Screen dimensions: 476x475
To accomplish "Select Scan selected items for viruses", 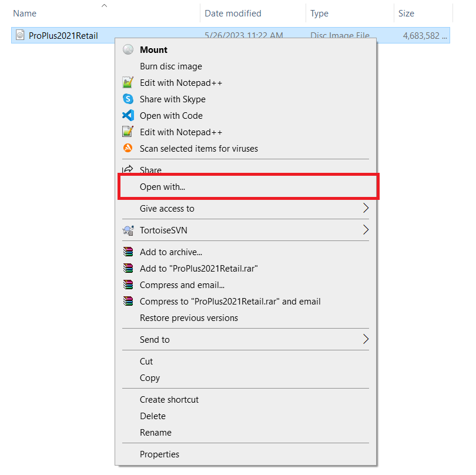I will coord(246,149).
